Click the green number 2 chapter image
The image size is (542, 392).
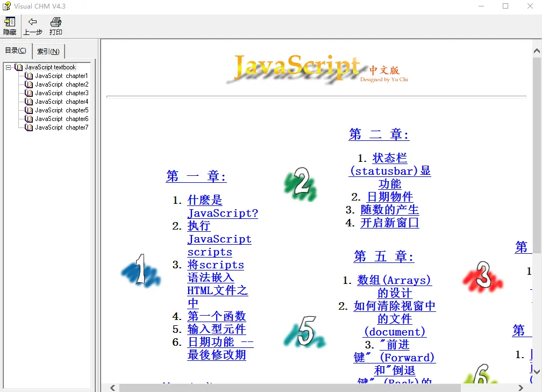[301, 184]
